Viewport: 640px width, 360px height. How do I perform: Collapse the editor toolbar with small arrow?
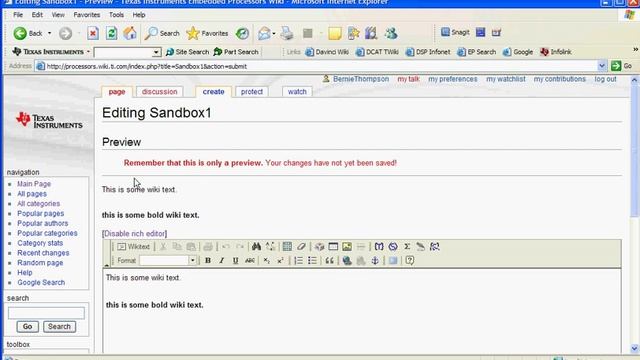(x=107, y=265)
